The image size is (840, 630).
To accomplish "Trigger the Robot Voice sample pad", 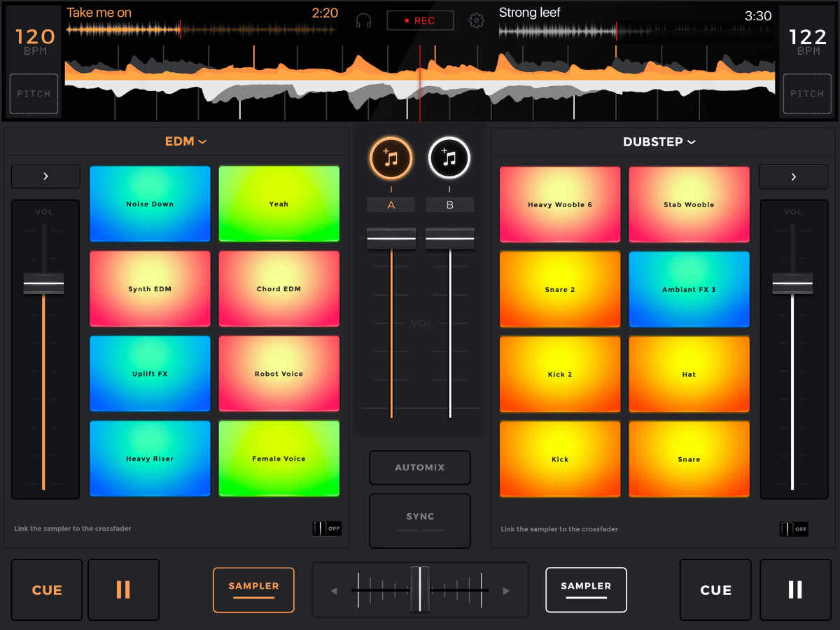I will 279,374.
